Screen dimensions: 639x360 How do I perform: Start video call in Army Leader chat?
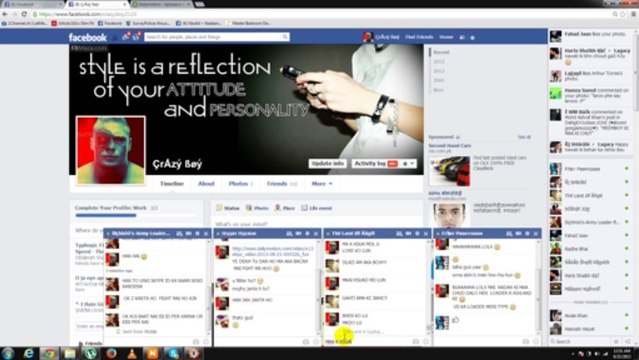click(x=189, y=234)
